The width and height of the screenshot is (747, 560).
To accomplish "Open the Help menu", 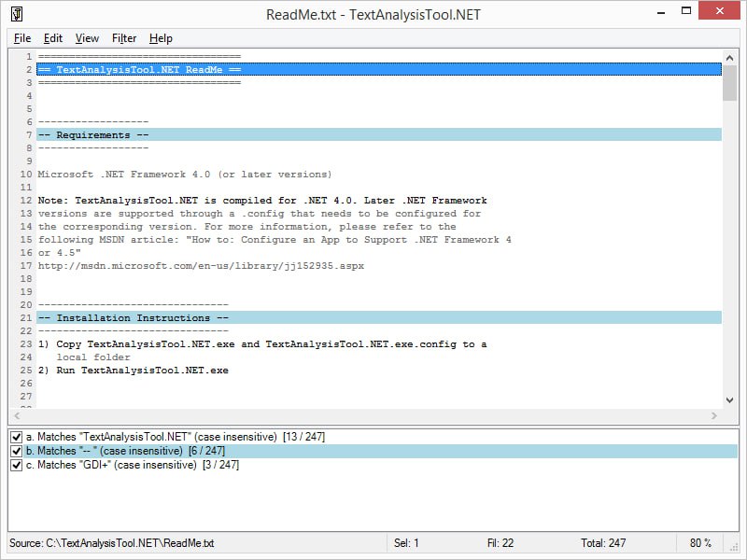I will (161, 38).
